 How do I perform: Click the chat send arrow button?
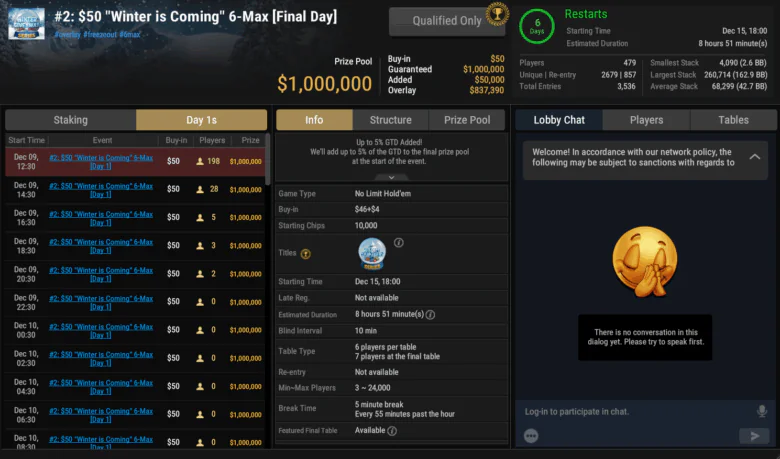(754, 436)
